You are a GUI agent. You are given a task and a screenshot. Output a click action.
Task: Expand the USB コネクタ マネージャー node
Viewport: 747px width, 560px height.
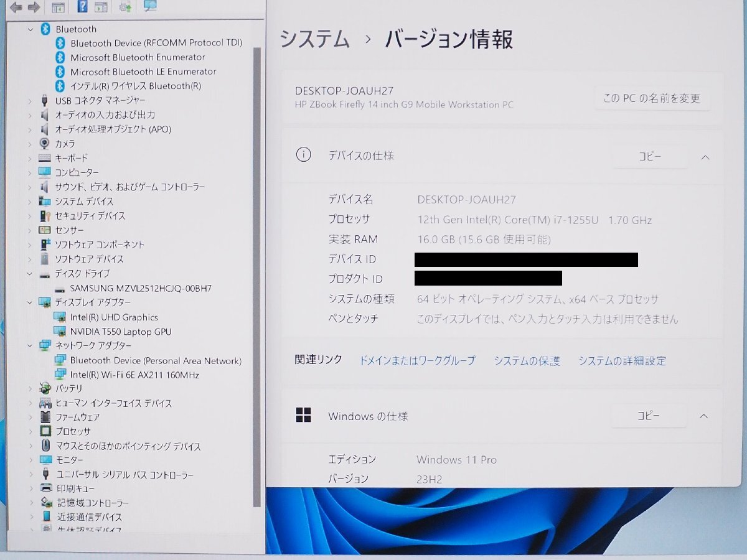[x=30, y=100]
